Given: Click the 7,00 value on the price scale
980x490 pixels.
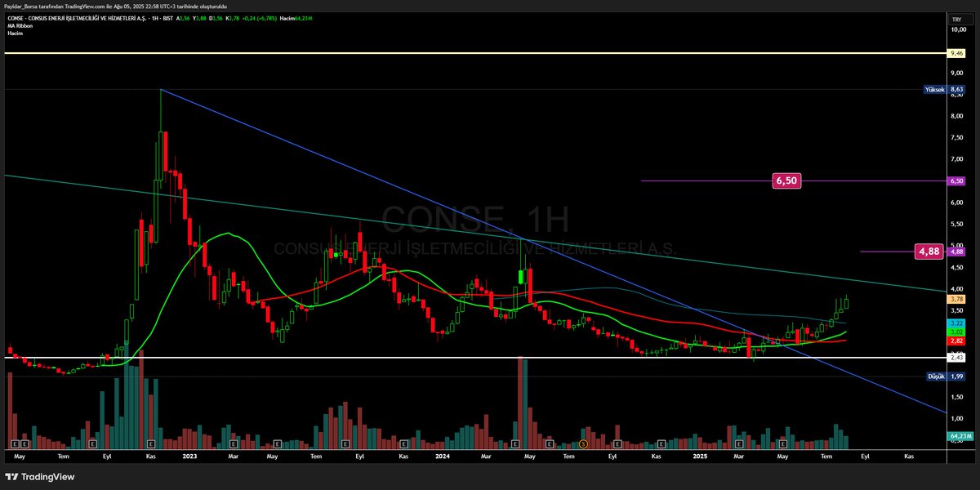Looking at the screenshot, I should [959, 159].
